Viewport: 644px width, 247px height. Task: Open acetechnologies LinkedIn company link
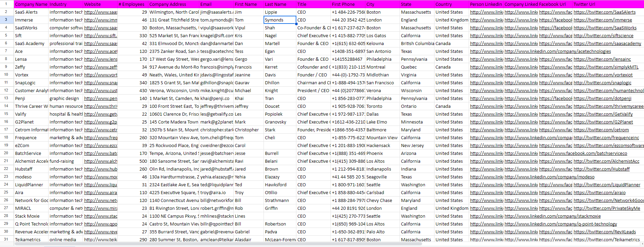click(x=558, y=51)
